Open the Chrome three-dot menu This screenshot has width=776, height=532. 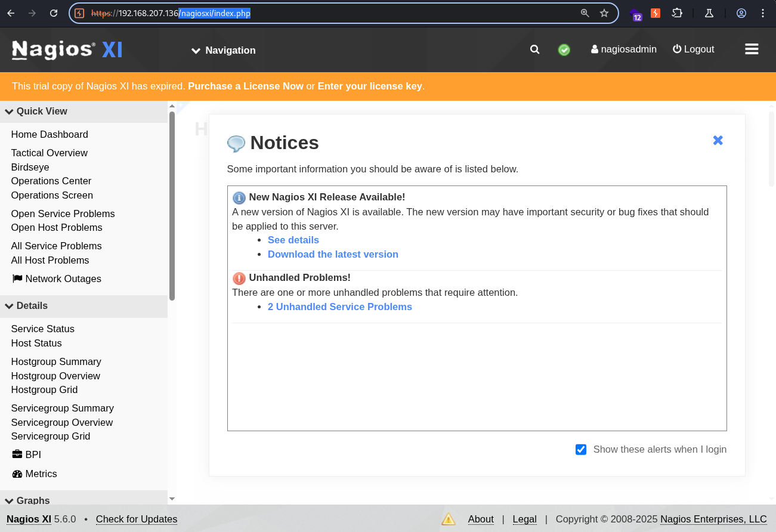tap(763, 13)
